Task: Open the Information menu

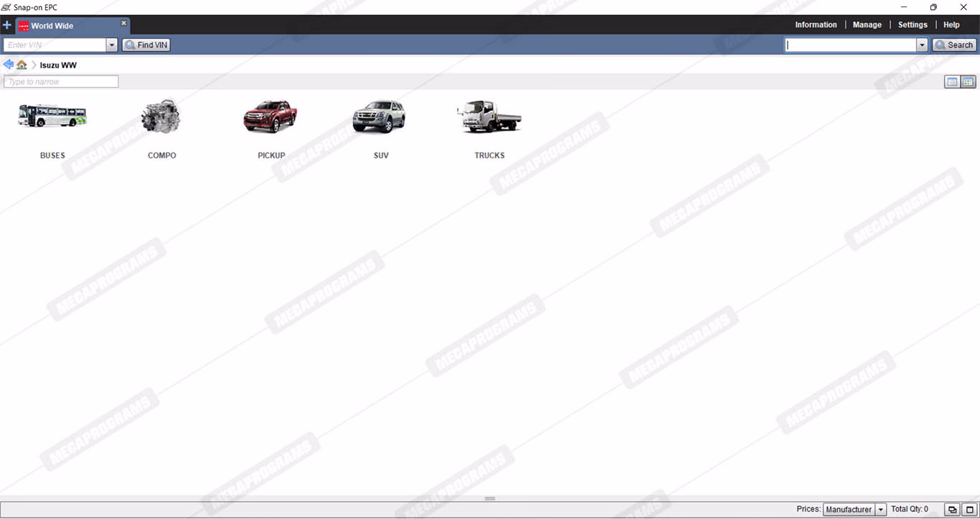Action: point(816,25)
